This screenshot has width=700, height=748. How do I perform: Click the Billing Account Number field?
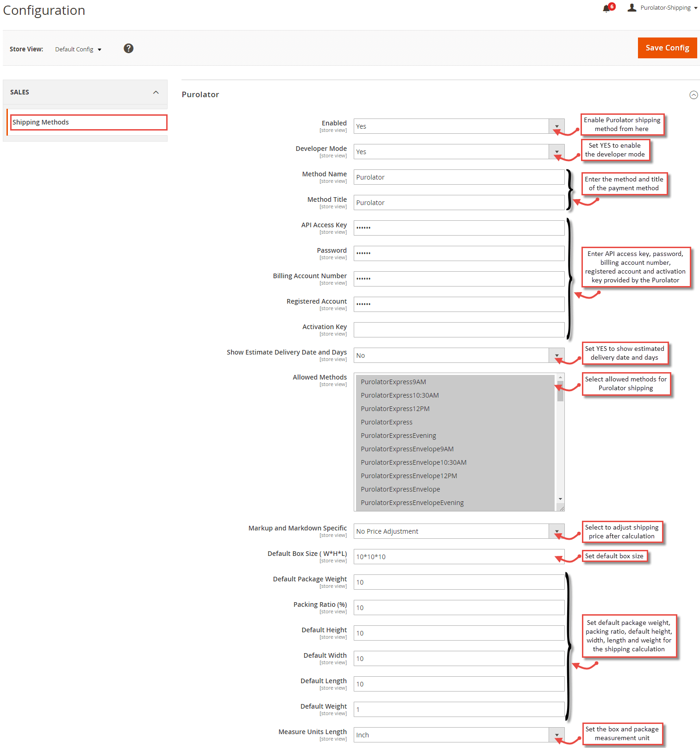tap(459, 279)
